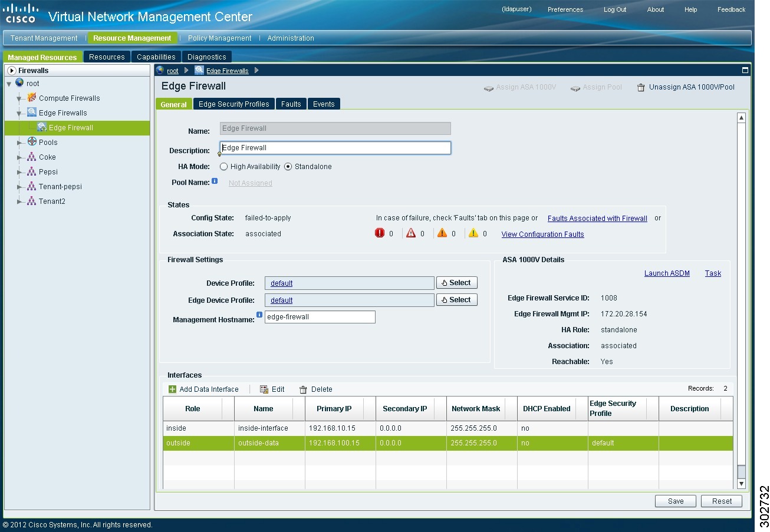770x532 pixels.
Task: Click the minor faults orange triangle icon
Action: click(442, 233)
